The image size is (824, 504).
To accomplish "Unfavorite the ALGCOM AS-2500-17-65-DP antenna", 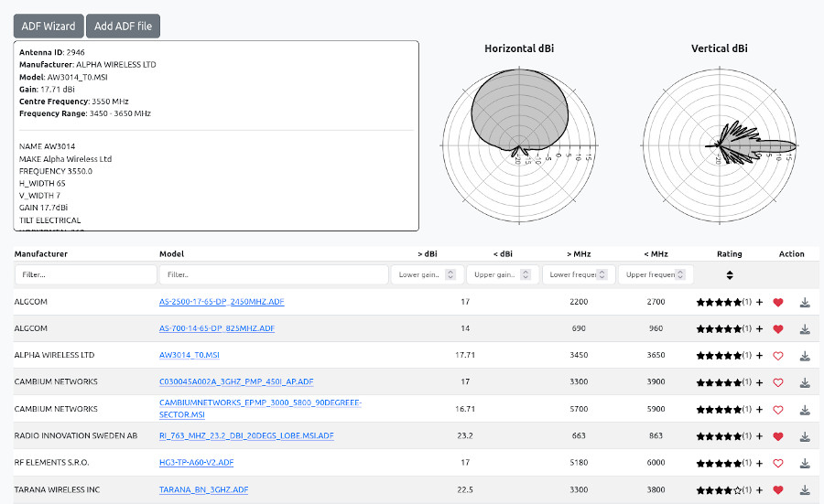I will click(778, 302).
